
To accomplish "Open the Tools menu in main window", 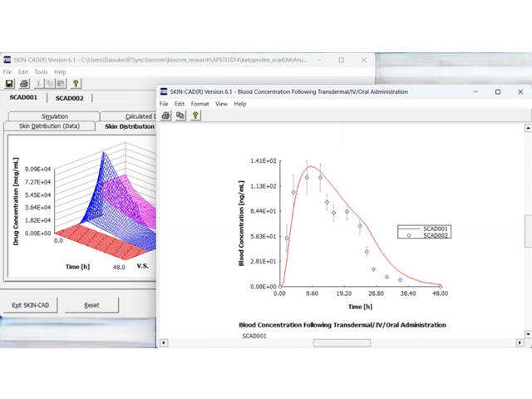I will (41, 72).
